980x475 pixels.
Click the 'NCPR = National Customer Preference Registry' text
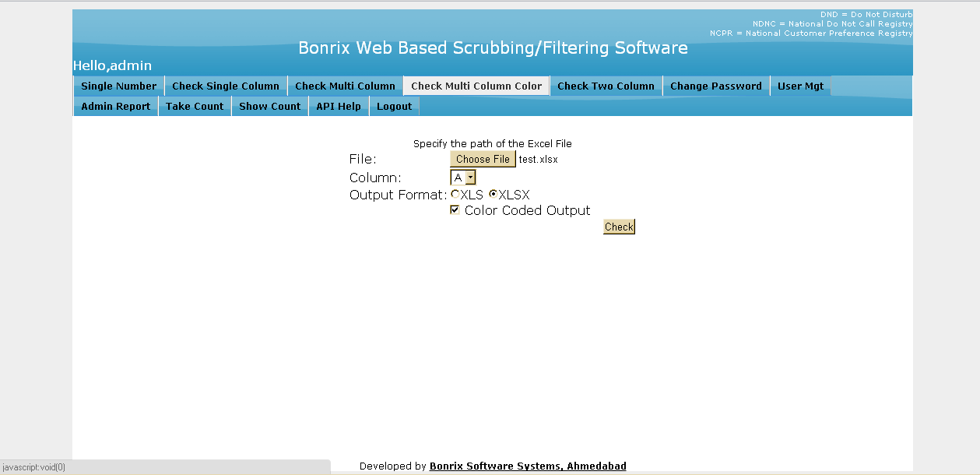tap(811, 33)
